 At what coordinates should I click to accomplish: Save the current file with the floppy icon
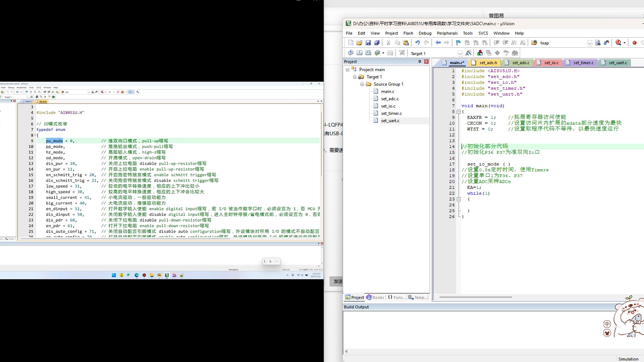coord(368,43)
